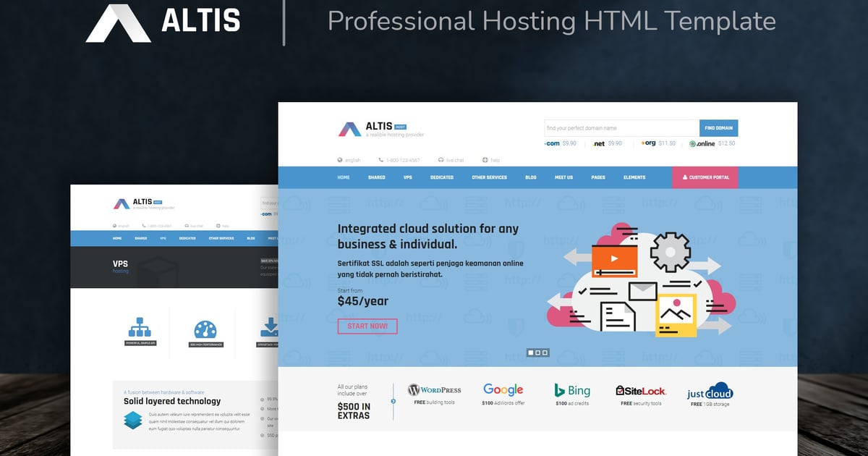The height and width of the screenshot is (456, 868).
Task: Click the layered stack technology icon
Action: point(133,421)
